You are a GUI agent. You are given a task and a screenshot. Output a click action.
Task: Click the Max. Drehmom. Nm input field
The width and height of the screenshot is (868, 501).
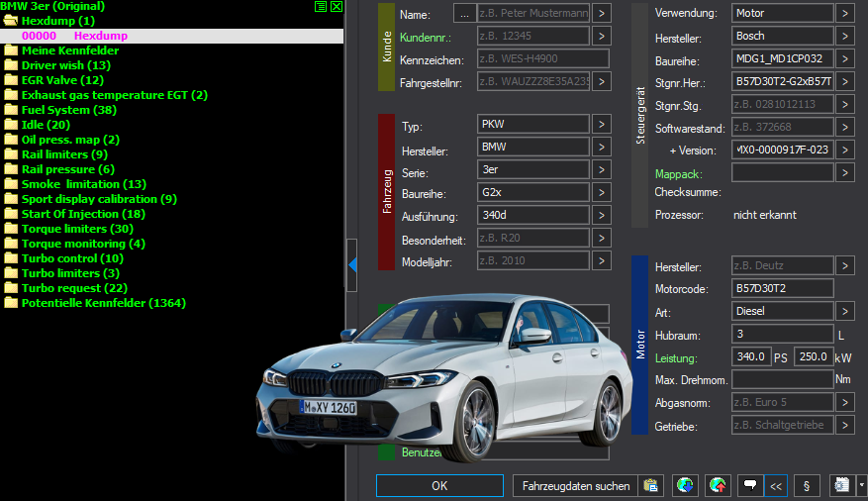[783, 379]
